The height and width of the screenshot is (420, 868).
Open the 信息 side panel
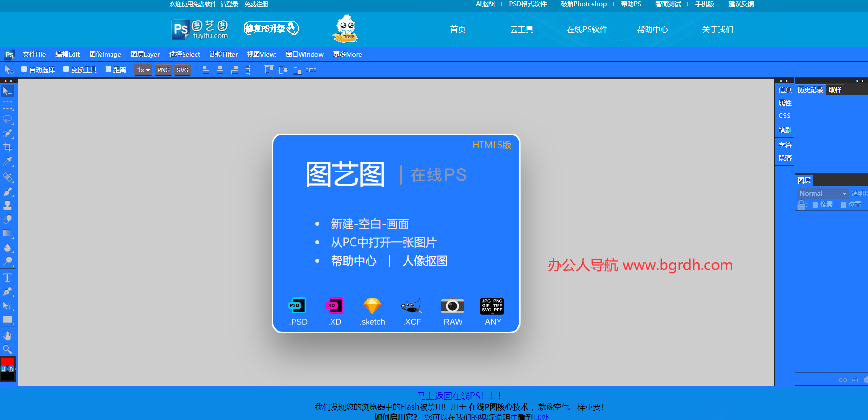pyautogui.click(x=785, y=90)
